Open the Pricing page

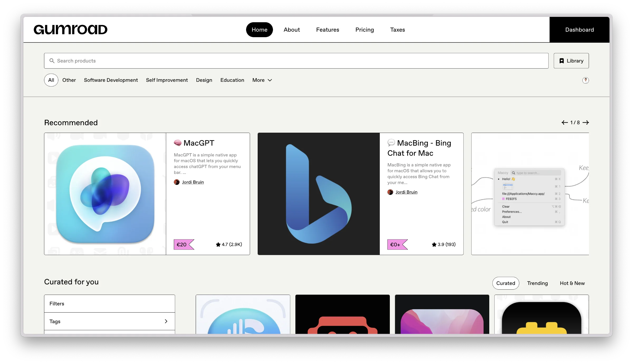(365, 30)
